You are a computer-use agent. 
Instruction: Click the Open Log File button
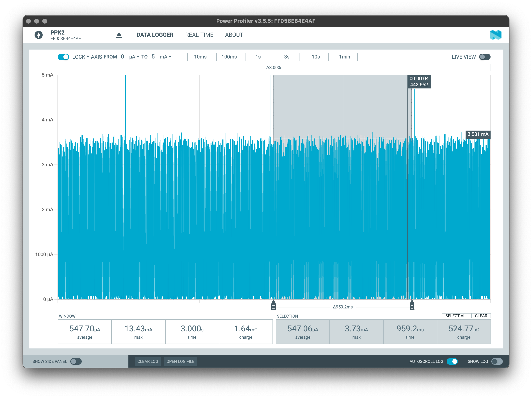coord(180,361)
